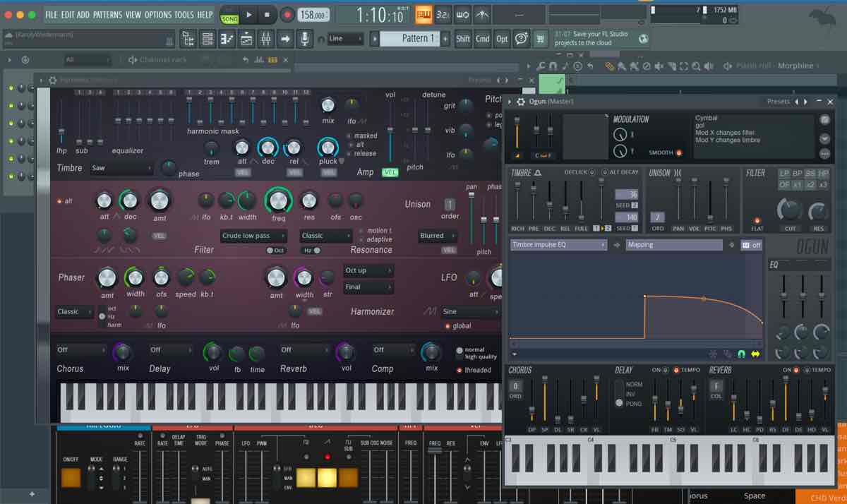Click the tempo field showing 158.000
The height and width of the screenshot is (504, 847).
click(x=313, y=15)
